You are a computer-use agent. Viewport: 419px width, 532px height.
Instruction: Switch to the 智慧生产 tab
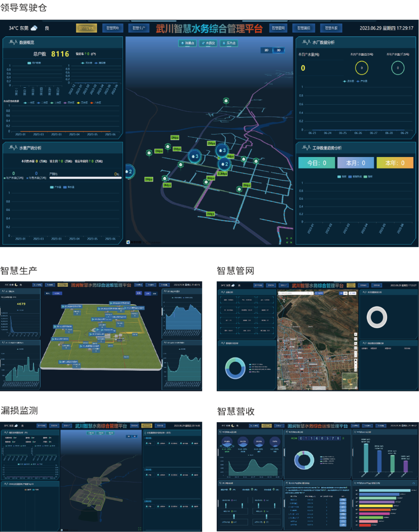point(139,28)
